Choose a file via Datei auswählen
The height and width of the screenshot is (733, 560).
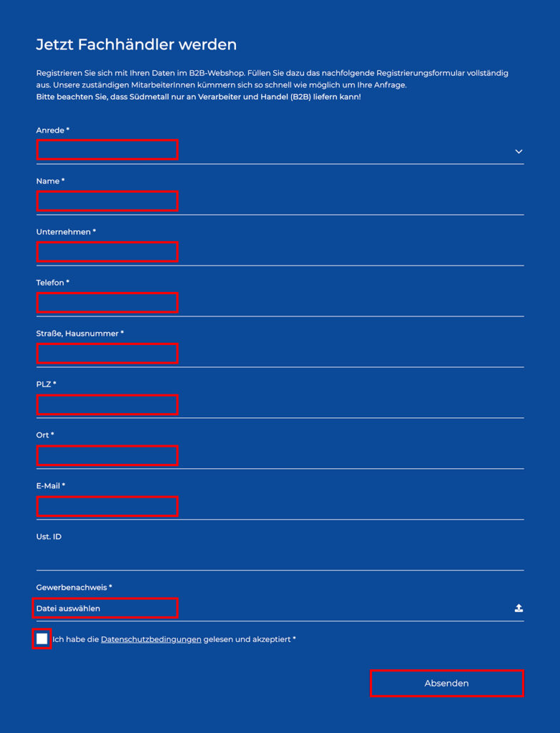click(x=106, y=608)
